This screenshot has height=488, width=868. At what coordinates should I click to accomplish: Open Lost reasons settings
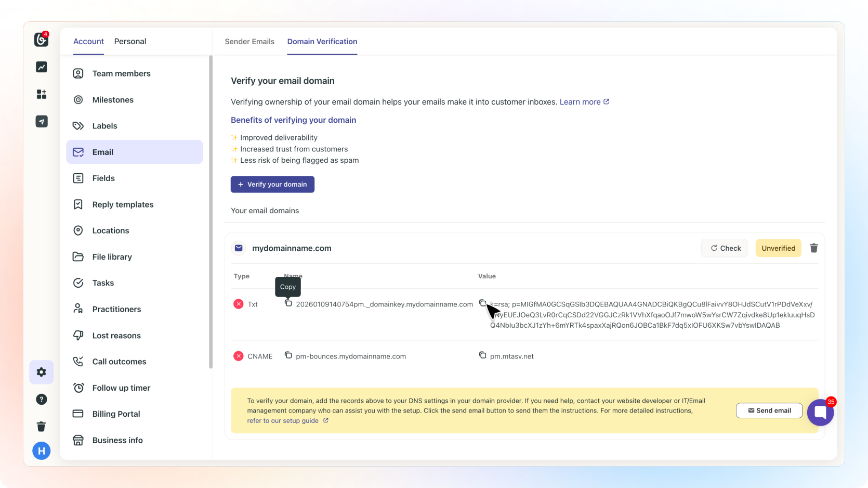click(x=134, y=336)
